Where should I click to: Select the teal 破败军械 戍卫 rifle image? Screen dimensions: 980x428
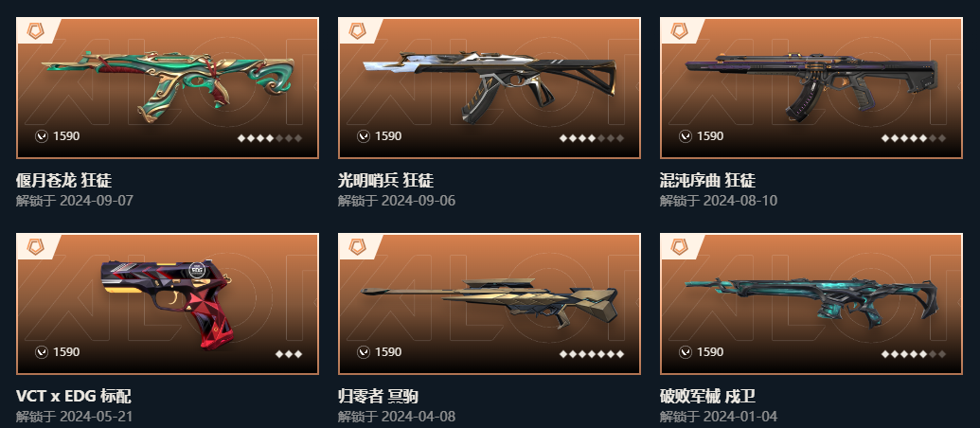[811, 302]
